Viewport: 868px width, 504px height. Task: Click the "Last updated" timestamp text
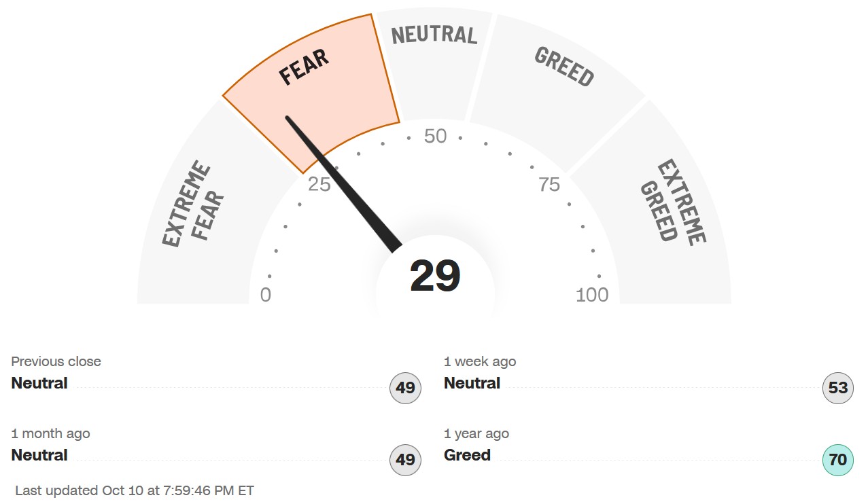(135, 490)
